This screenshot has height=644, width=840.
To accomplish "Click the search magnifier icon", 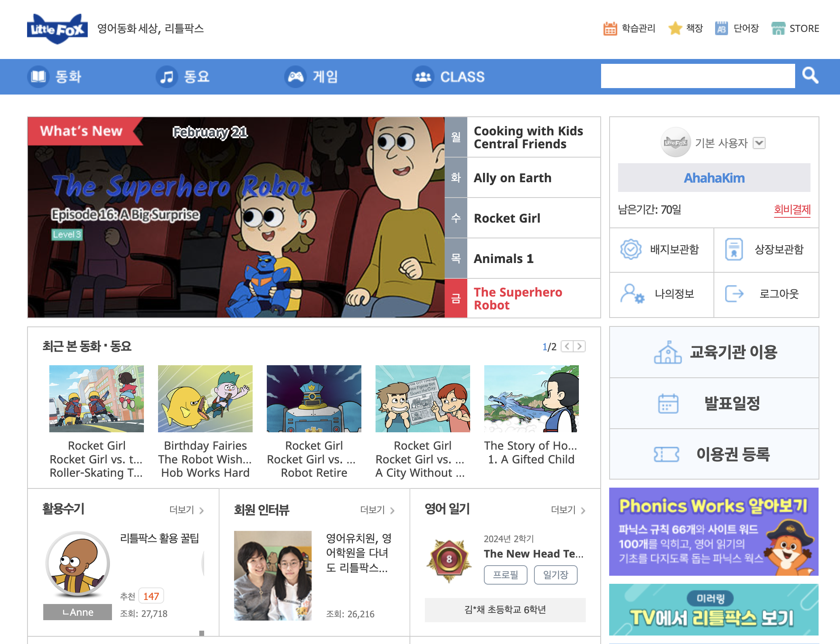I will click(x=810, y=76).
